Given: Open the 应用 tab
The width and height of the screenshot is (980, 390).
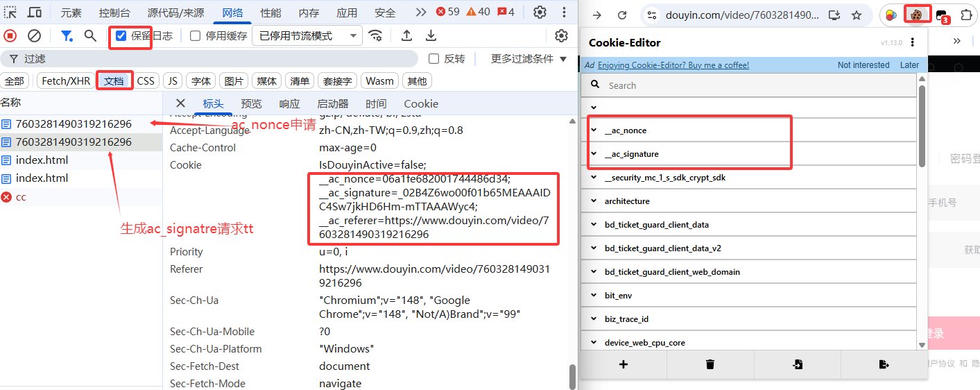Looking at the screenshot, I should pyautogui.click(x=347, y=12).
